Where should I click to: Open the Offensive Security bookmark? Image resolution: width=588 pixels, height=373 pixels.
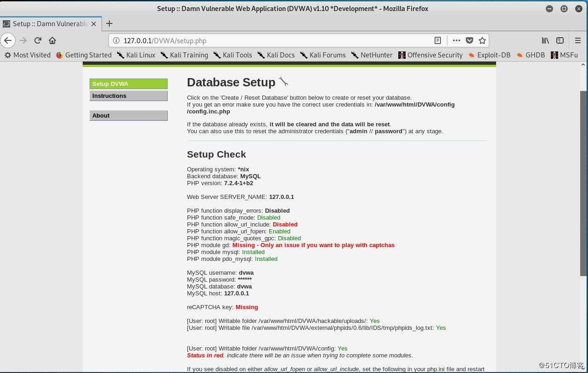coord(430,55)
